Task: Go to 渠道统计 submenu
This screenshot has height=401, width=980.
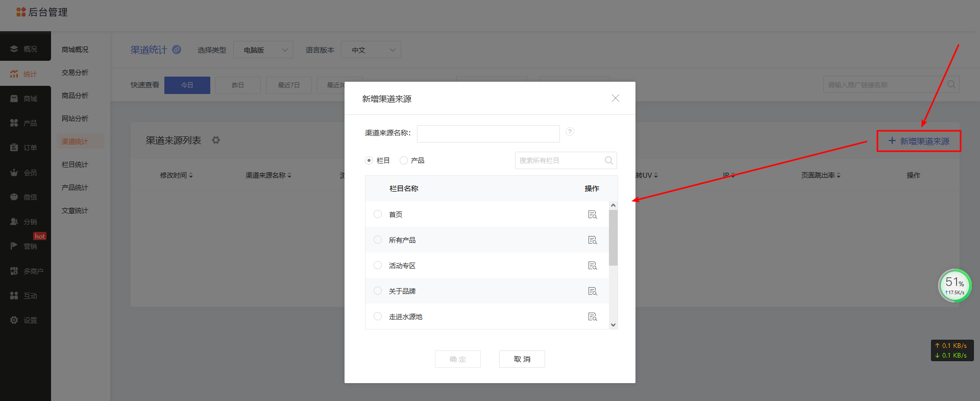Action: tap(75, 141)
